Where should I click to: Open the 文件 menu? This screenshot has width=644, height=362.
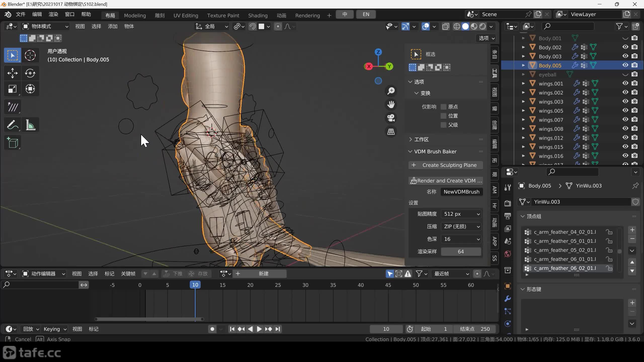click(x=21, y=14)
